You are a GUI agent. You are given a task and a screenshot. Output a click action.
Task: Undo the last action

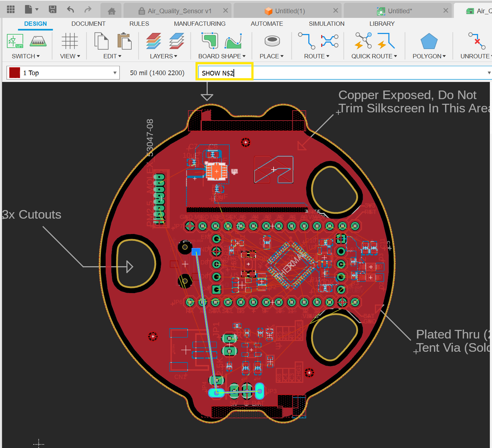[x=70, y=10]
